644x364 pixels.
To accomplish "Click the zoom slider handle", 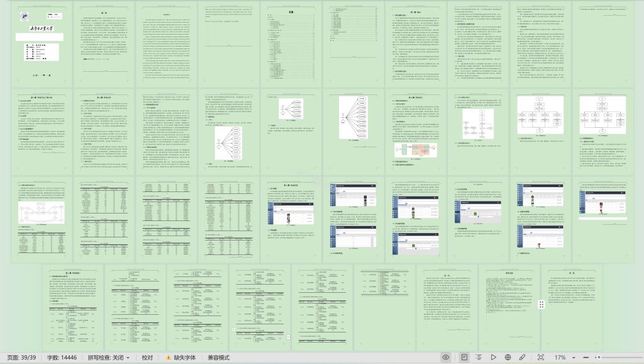I will coord(599,358).
